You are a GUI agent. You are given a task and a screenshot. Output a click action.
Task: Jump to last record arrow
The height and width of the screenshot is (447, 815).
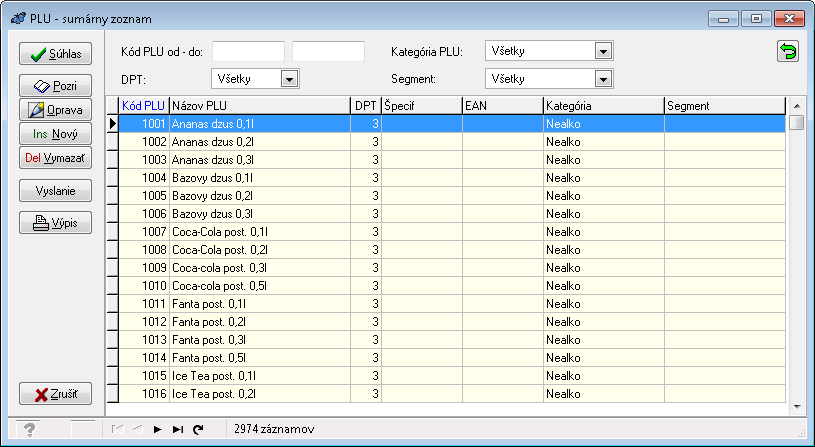pyautogui.click(x=178, y=429)
